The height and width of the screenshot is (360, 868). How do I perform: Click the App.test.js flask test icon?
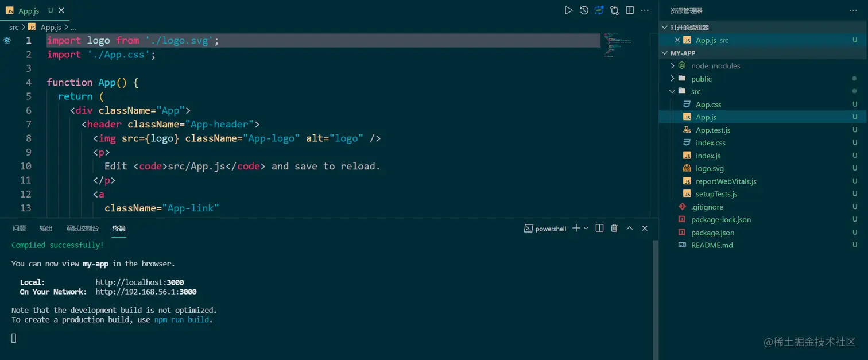687,130
